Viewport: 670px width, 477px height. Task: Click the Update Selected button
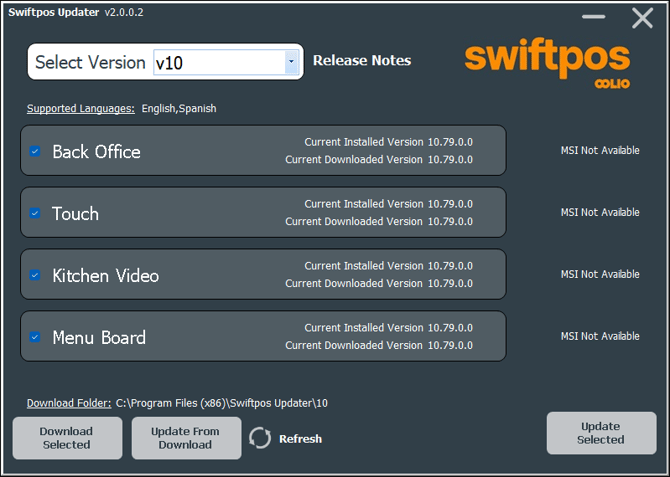tap(602, 433)
